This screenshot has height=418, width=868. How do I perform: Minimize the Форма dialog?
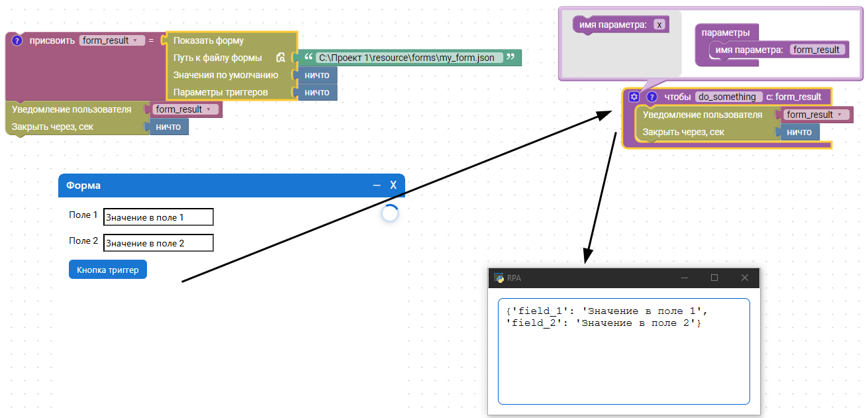[x=377, y=185]
